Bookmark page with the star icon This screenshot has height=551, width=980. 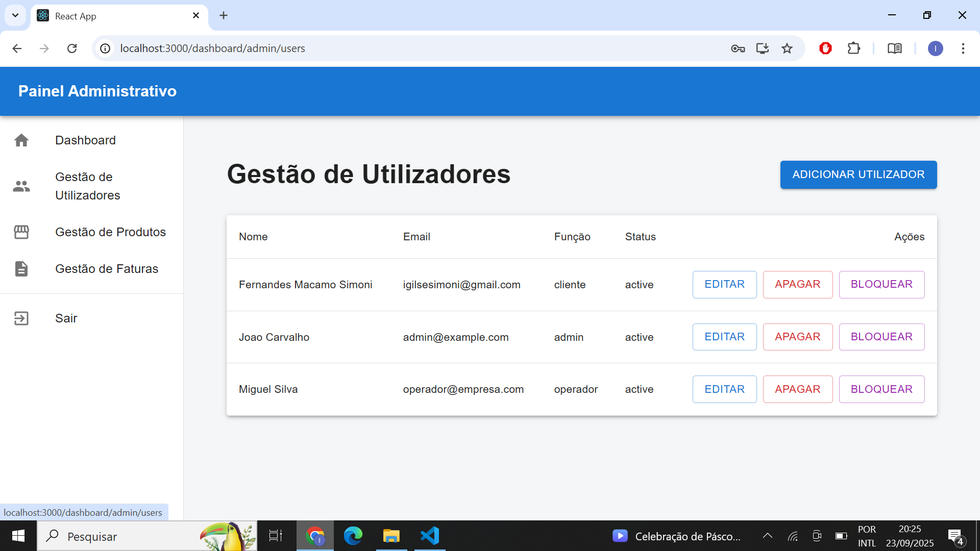click(787, 48)
